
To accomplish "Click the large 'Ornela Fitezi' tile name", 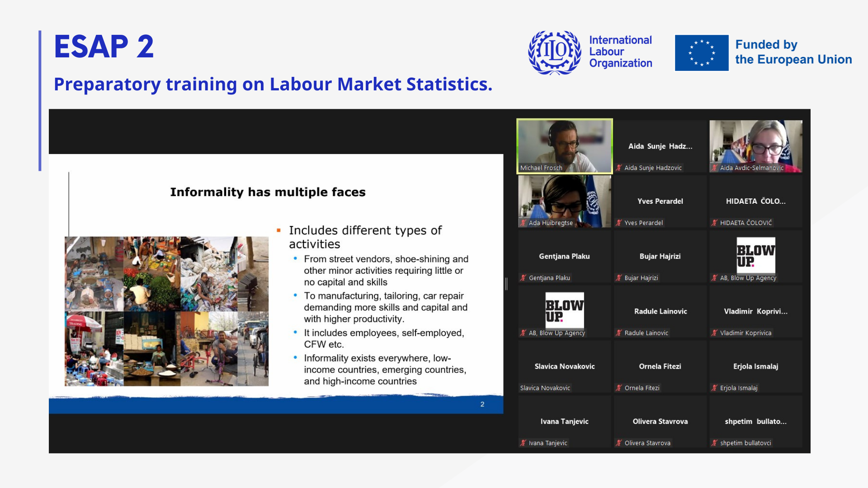I will [x=660, y=367].
